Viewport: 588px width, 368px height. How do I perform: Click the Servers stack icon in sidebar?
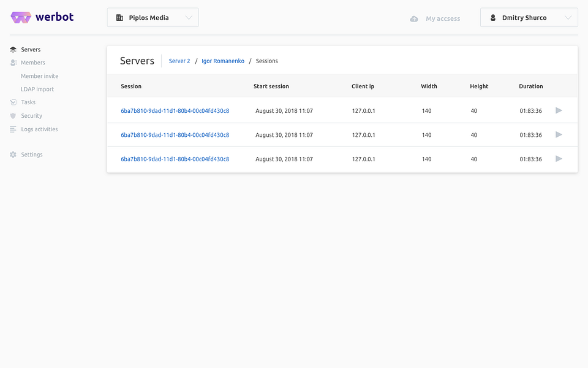pyautogui.click(x=13, y=50)
